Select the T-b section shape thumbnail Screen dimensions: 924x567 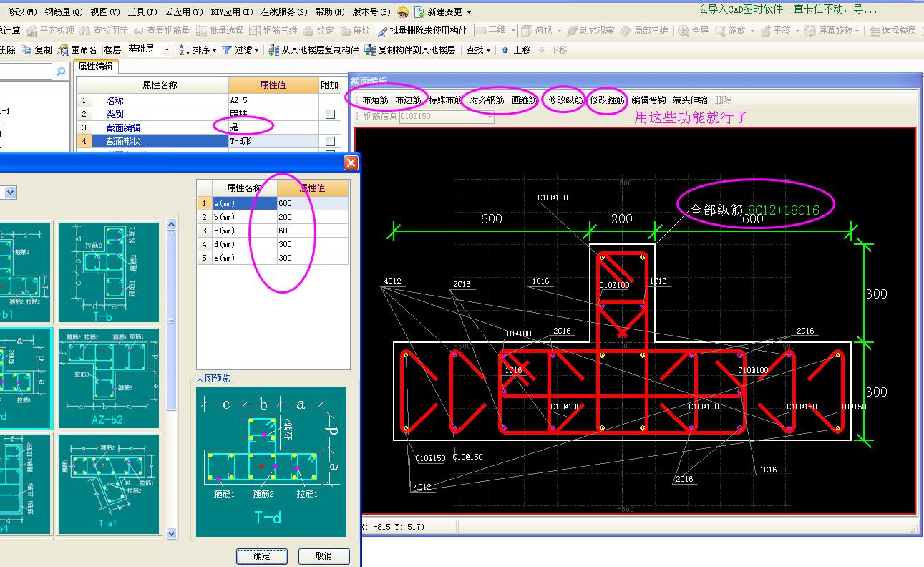[x=109, y=271]
